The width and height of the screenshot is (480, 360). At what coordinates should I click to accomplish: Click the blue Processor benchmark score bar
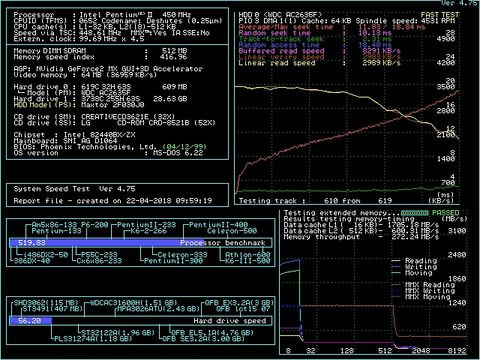(x=107, y=243)
